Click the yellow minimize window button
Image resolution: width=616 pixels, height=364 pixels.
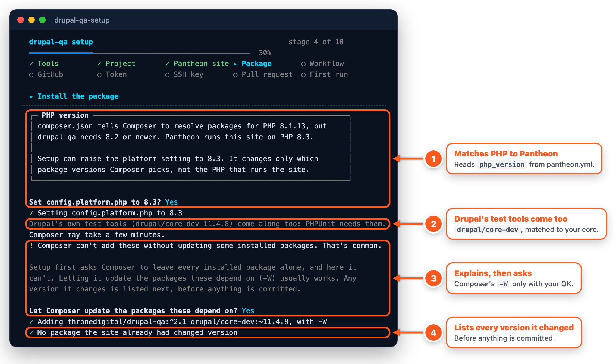pos(32,20)
